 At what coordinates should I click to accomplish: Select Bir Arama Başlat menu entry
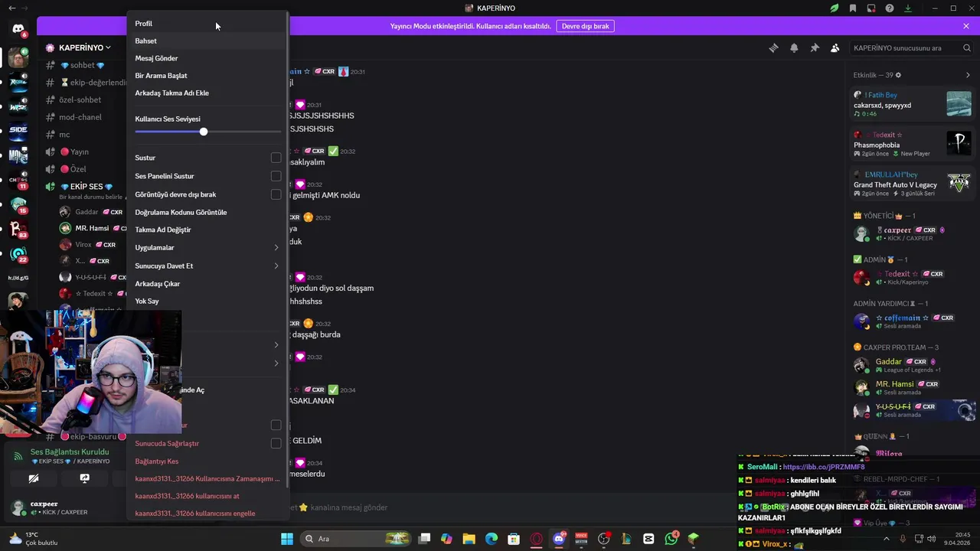coord(207,76)
